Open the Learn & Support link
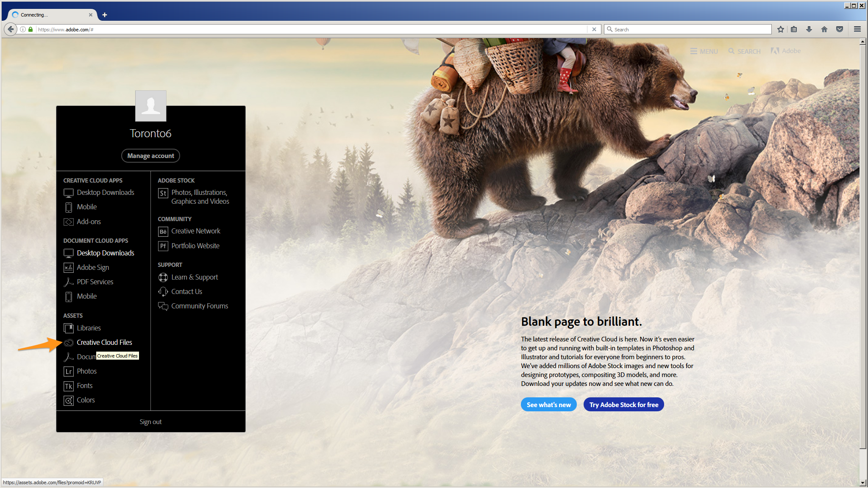The image size is (868, 488). (195, 277)
